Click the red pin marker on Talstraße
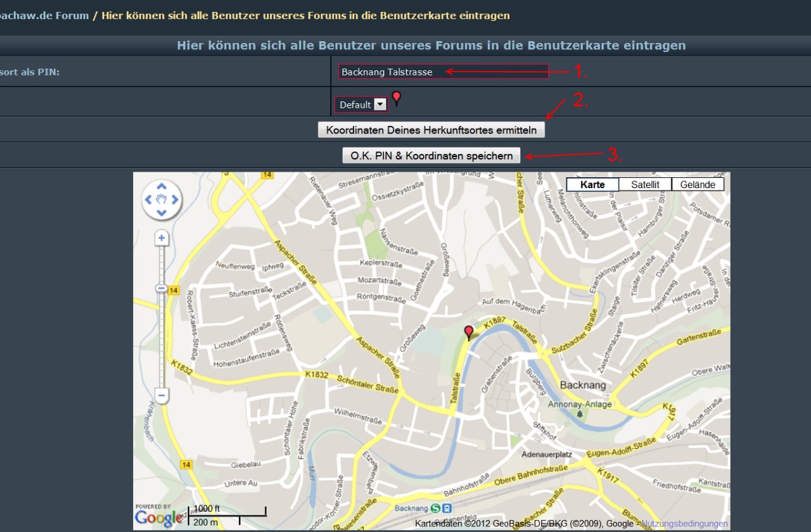This screenshot has height=532, width=811. click(x=469, y=332)
